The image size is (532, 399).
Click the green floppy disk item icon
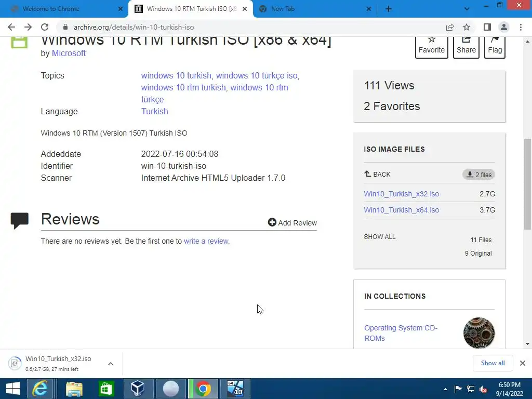(19, 43)
